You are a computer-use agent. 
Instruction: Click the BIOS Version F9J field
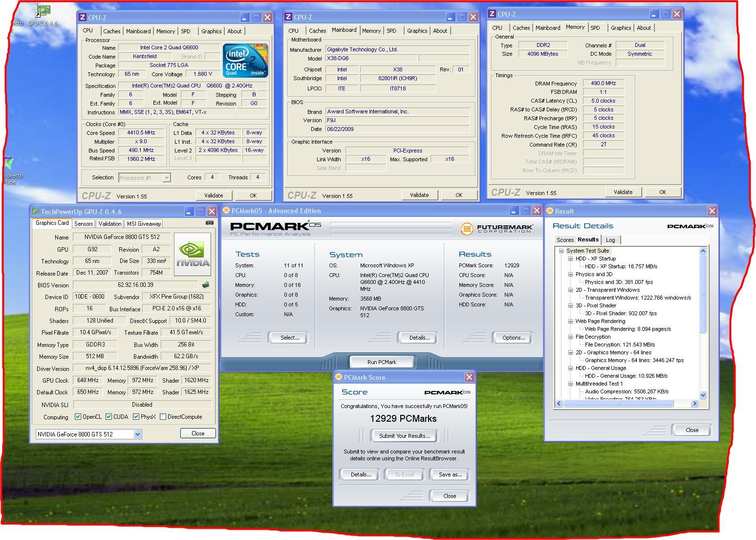pyautogui.click(x=397, y=120)
